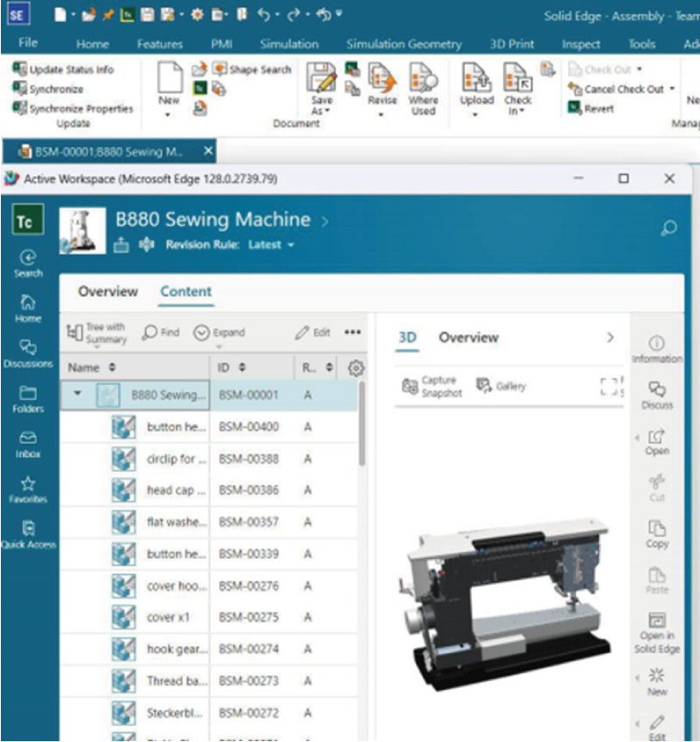Click New in right toolbar

pyautogui.click(x=657, y=682)
